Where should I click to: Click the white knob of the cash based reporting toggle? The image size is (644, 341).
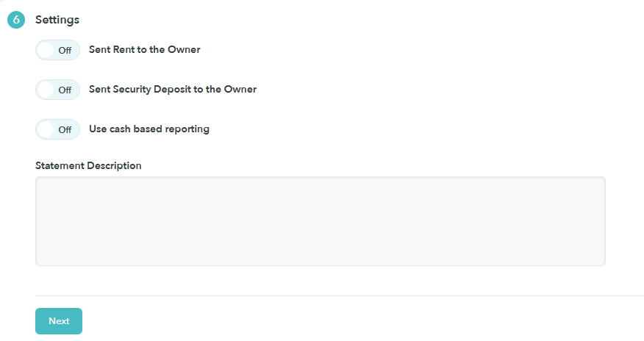pyautogui.click(x=46, y=129)
